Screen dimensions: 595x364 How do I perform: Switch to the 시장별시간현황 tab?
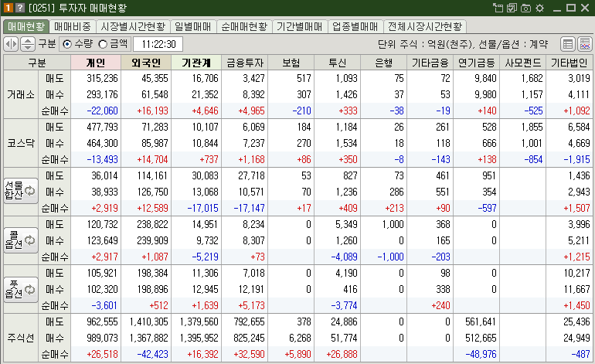coord(133,26)
